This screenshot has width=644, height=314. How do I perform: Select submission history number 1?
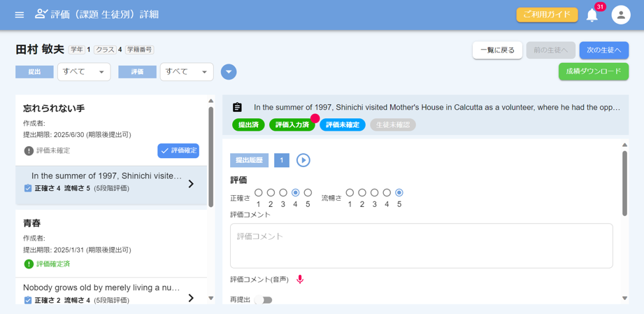click(x=282, y=160)
